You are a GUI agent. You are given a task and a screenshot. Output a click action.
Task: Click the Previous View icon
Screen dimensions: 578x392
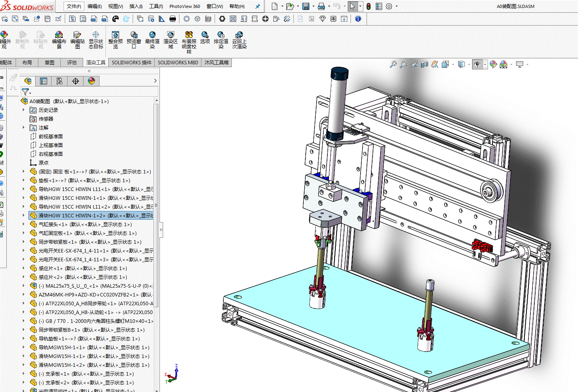coord(414,64)
